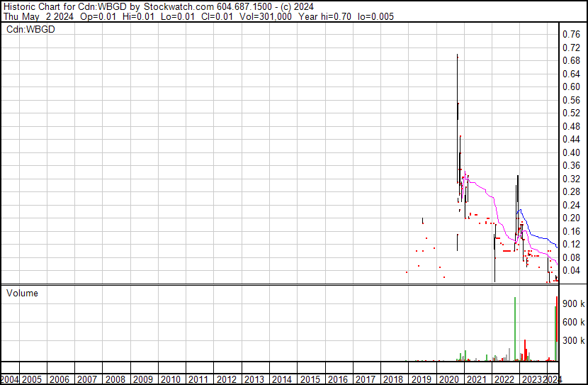Click the 0.64 price axis label
The width and height of the screenshot is (588, 385).
pyautogui.click(x=571, y=74)
